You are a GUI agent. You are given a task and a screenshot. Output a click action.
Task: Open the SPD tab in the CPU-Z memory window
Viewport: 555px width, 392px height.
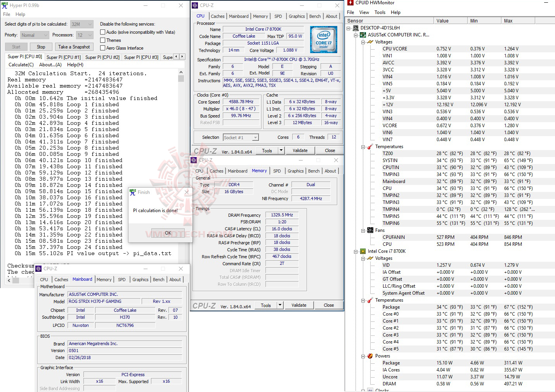tap(277, 171)
